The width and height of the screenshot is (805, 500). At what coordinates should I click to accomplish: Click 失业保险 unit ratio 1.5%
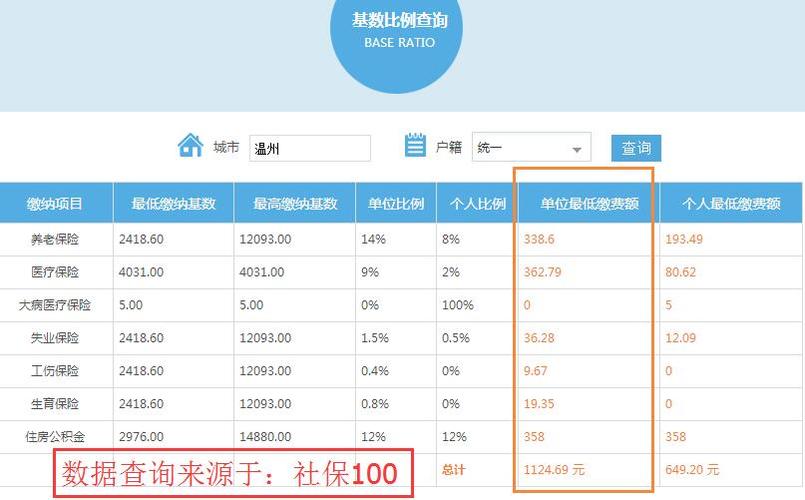click(375, 338)
